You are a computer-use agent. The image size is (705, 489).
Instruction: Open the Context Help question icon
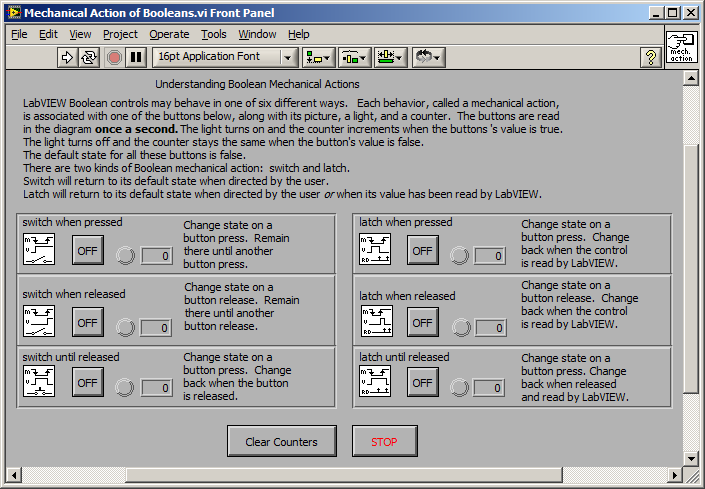[651, 58]
